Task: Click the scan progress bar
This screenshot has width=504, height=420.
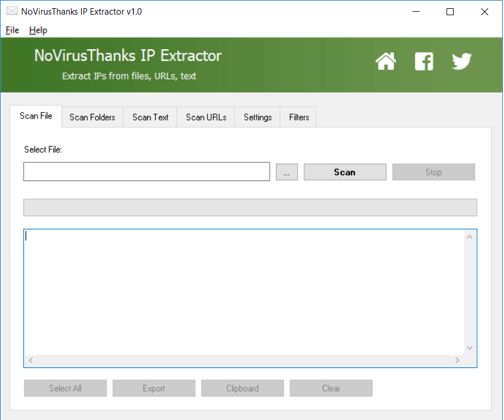Action: click(250, 207)
